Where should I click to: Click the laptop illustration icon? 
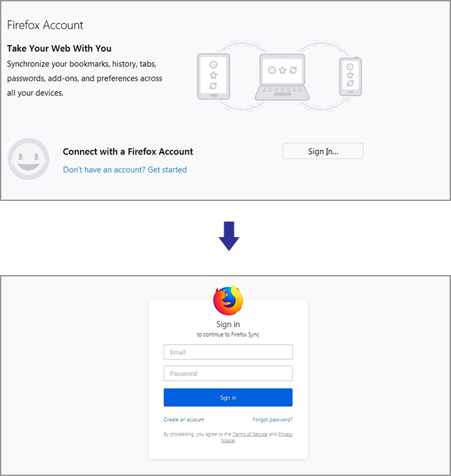282,77
